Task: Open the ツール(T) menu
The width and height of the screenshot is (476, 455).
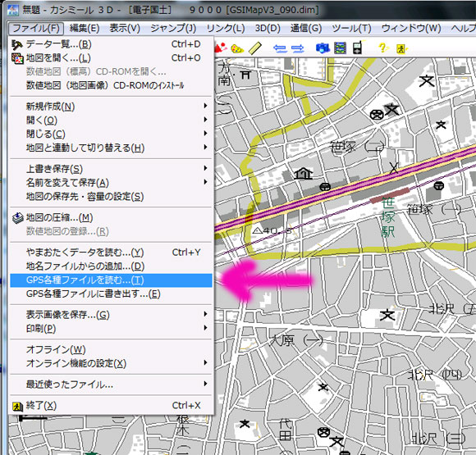Action: (x=351, y=28)
